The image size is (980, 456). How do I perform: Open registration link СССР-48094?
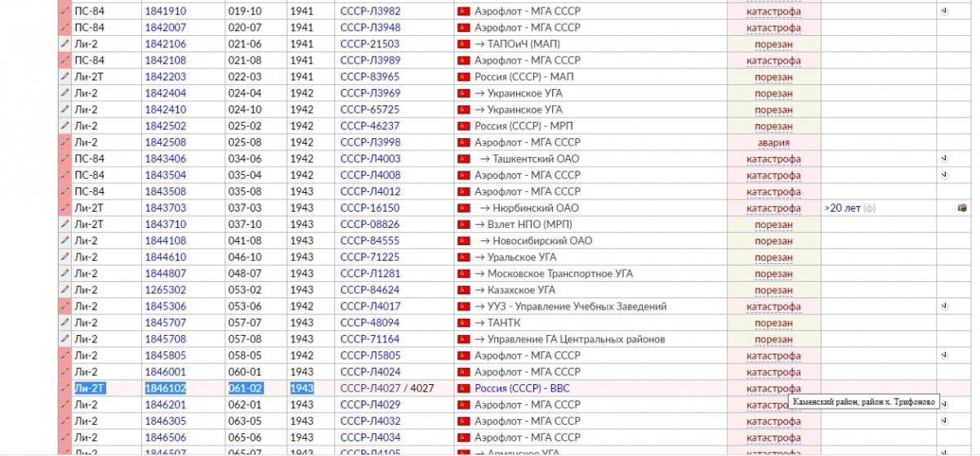[x=370, y=323]
